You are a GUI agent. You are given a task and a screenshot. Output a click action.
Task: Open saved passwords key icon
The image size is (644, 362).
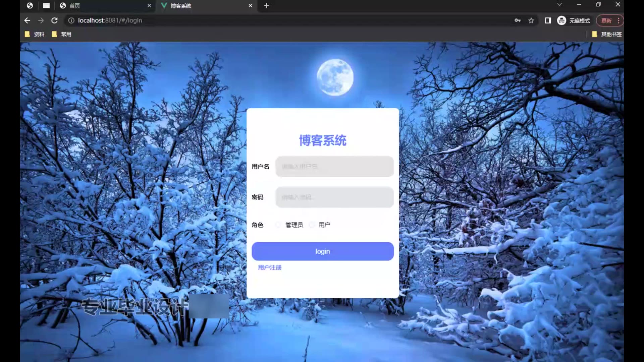(x=518, y=20)
